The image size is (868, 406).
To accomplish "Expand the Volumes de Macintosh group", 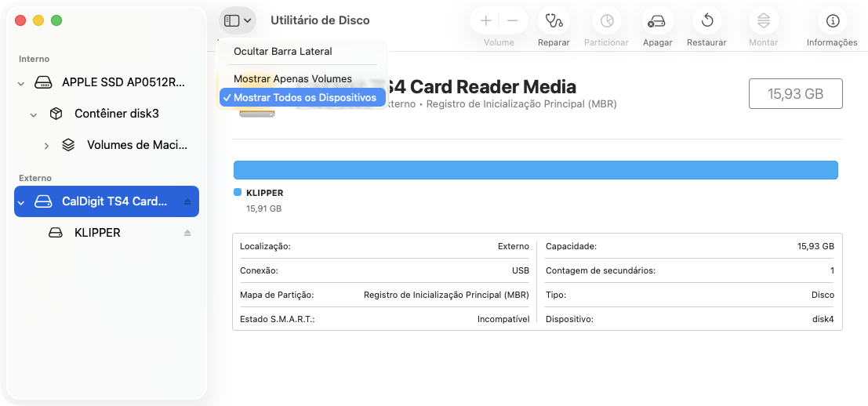I will click(x=46, y=145).
